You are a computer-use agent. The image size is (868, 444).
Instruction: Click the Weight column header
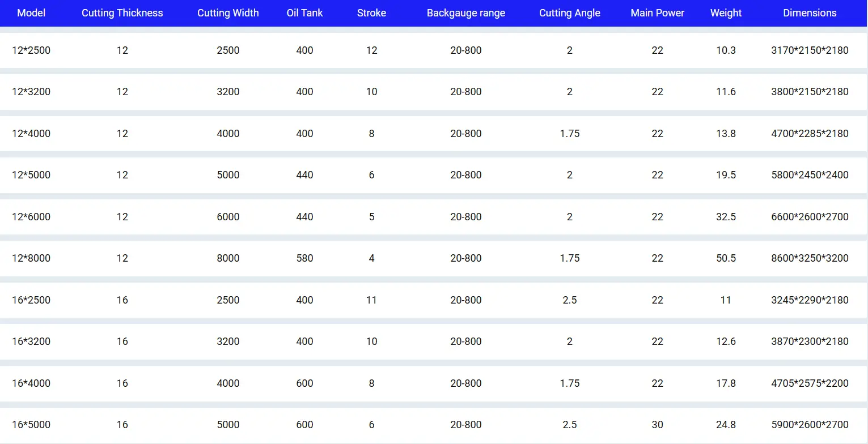point(726,13)
